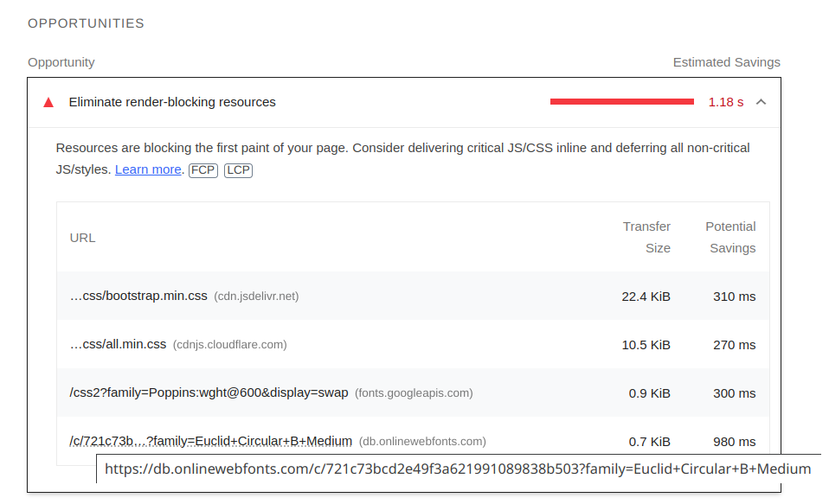Screen dimensions: 829x504
Task: Sort by the Transfer Size column
Action: 646,237
